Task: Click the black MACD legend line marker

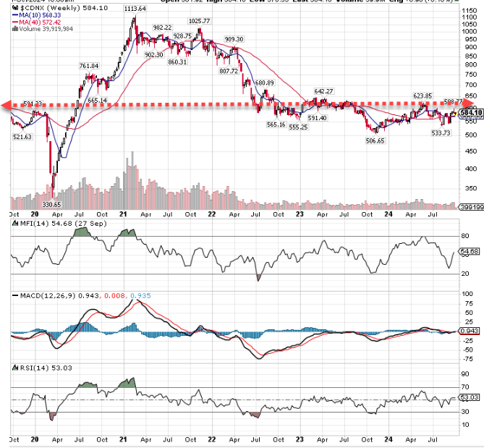Action: pos(15,295)
